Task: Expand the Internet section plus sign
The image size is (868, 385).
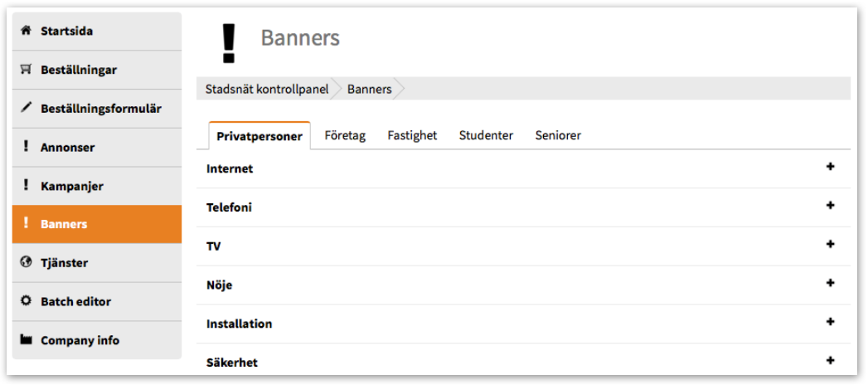Action: (x=830, y=167)
